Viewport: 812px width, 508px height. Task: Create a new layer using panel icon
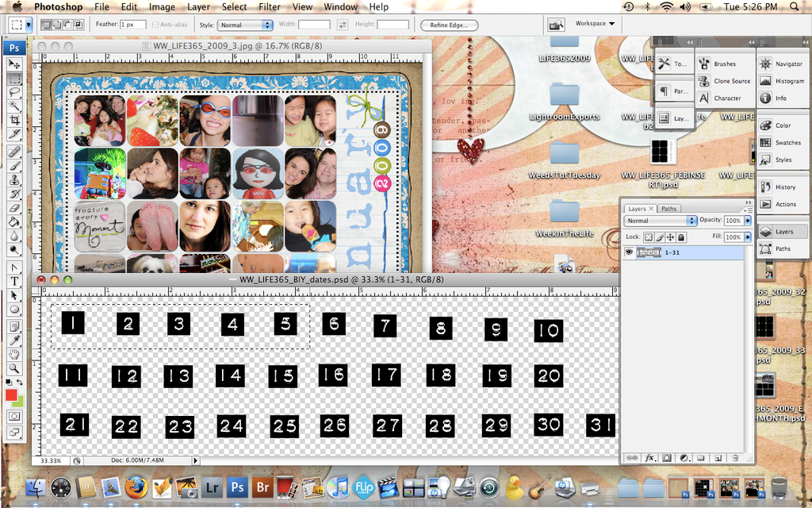tap(718, 458)
